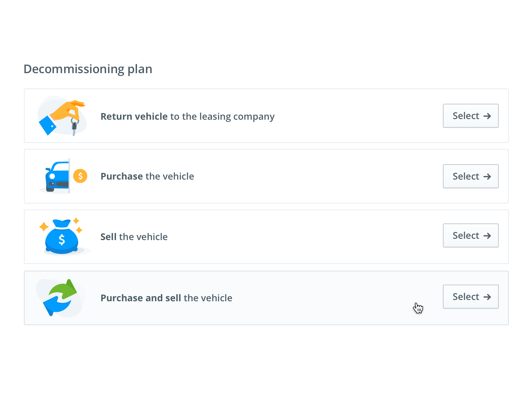Click the arrow in the last Select button
The height and width of the screenshot is (399, 532).
[487, 297]
